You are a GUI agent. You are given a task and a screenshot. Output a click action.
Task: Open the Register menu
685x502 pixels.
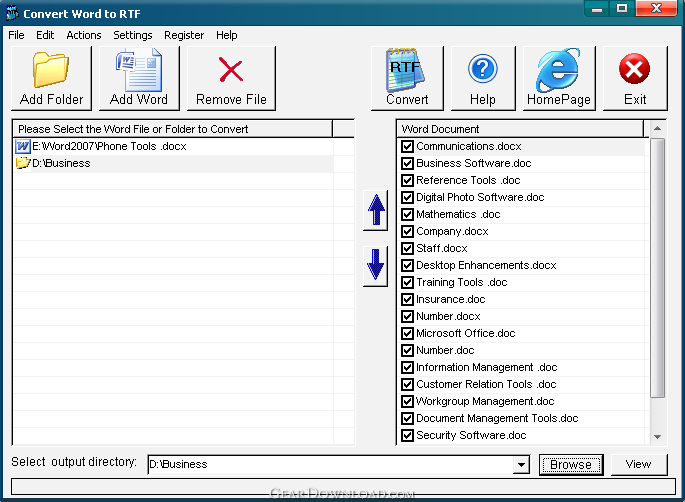[184, 35]
